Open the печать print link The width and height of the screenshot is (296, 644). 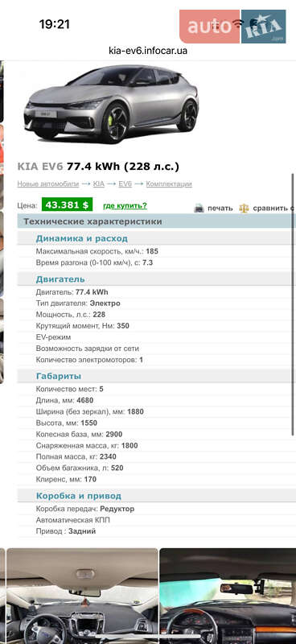tap(220, 208)
